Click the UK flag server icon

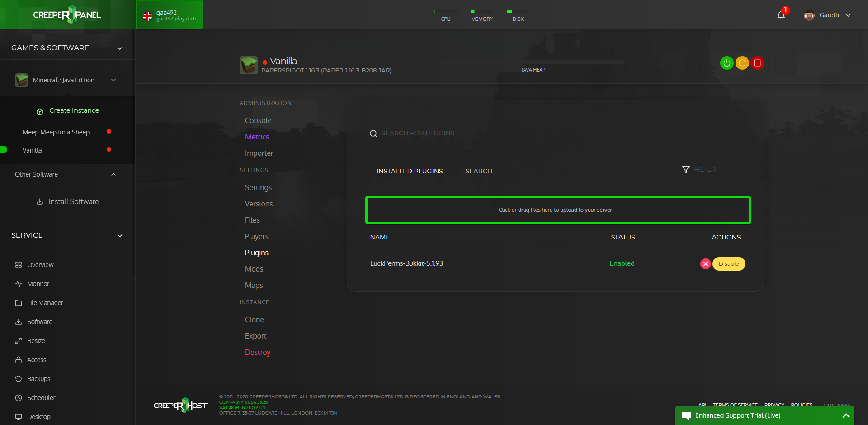[x=147, y=16]
